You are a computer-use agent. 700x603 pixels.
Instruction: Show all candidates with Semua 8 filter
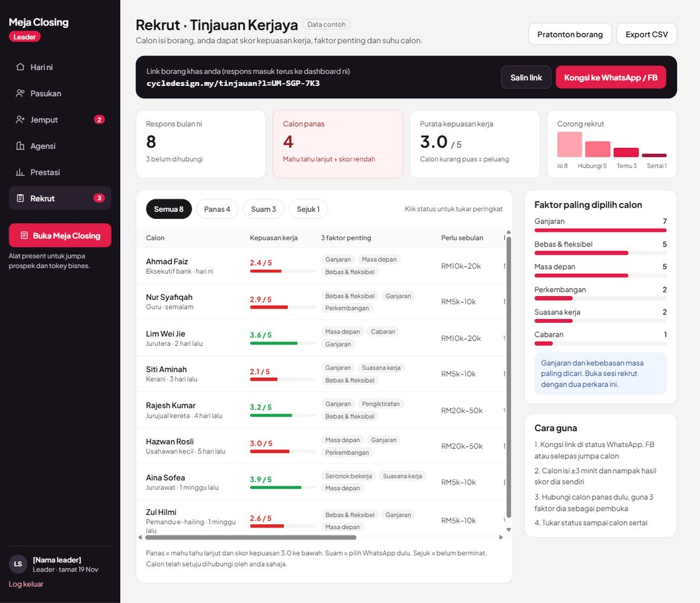pyautogui.click(x=169, y=209)
